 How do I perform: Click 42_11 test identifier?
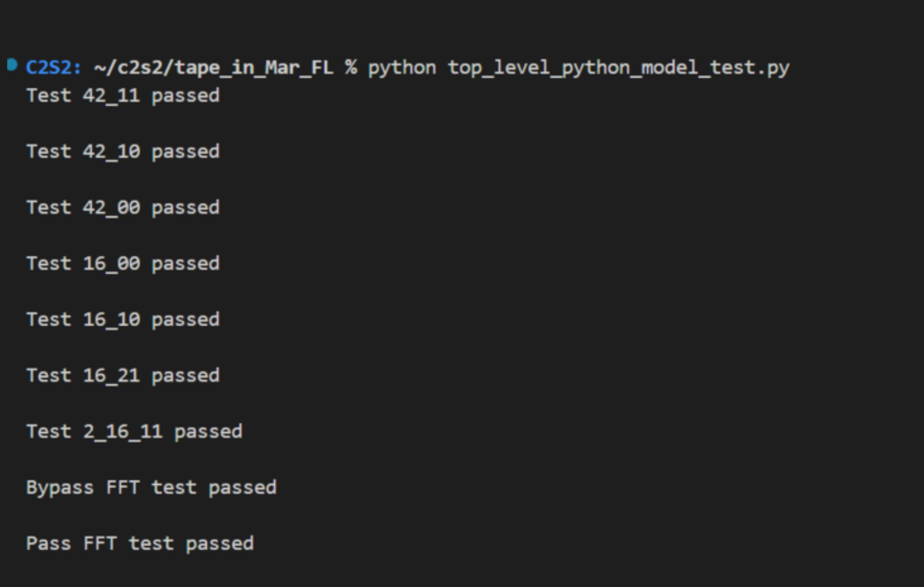[x=111, y=96]
